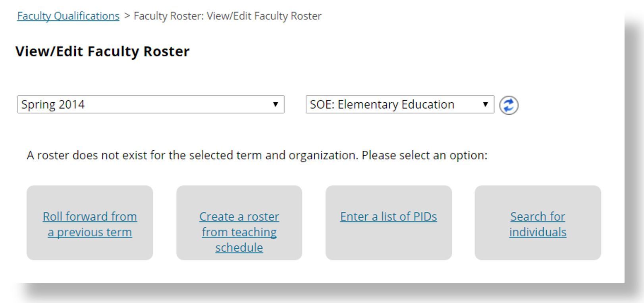This screenshot has width=644, height=303.
Task: Click the gray tile around list of PIDs
Action: pyautogui.click(x=389, y=223)
